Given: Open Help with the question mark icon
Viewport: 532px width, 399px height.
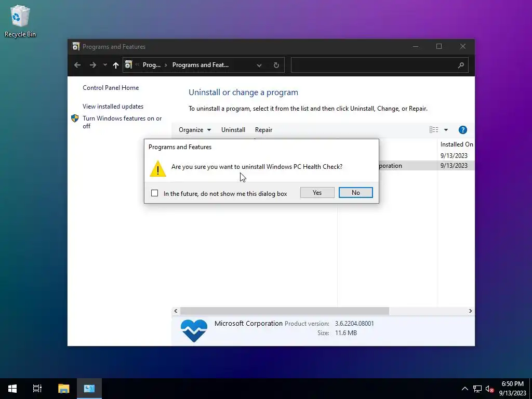Looking at the screenshot, I should coord(463,129).
